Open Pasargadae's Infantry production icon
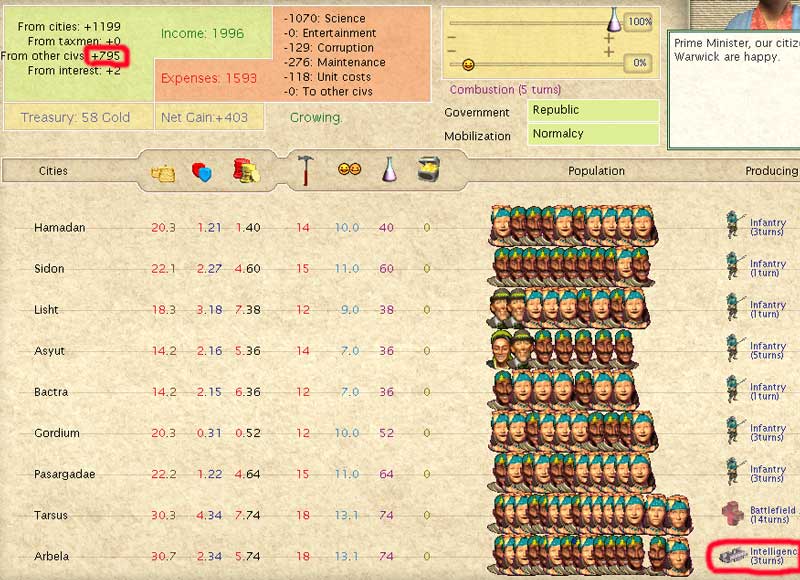This screenshot has width=800, height=580. pos(734,471)
